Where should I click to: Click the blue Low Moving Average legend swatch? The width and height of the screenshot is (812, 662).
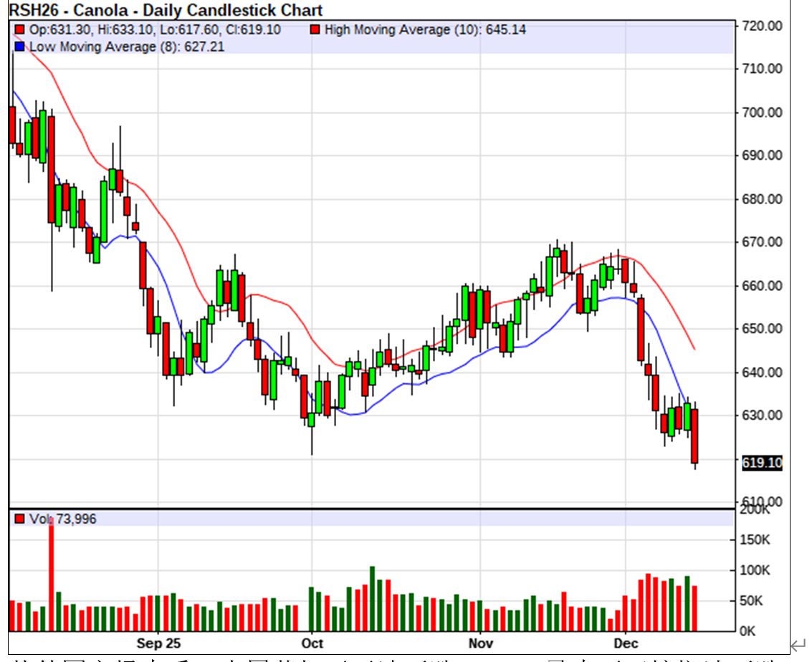pyautogui.click(x=19, y=47)
